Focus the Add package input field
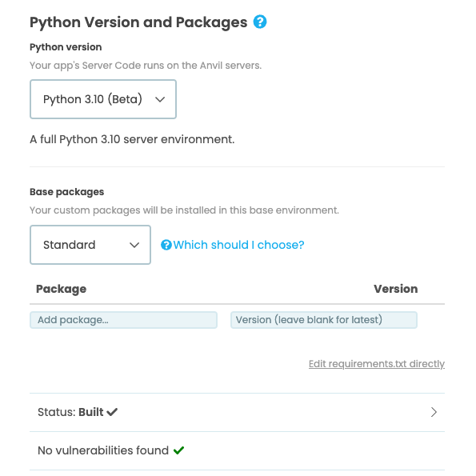 point(123,320)
